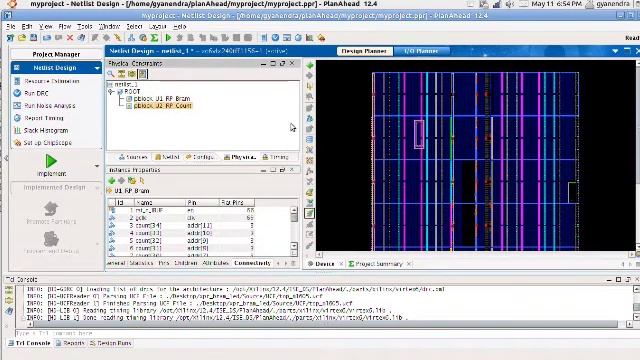Click the expand-all icon in Physical Constraints toolbar
This screenshot has height=360, width=640.
(131, 74)
